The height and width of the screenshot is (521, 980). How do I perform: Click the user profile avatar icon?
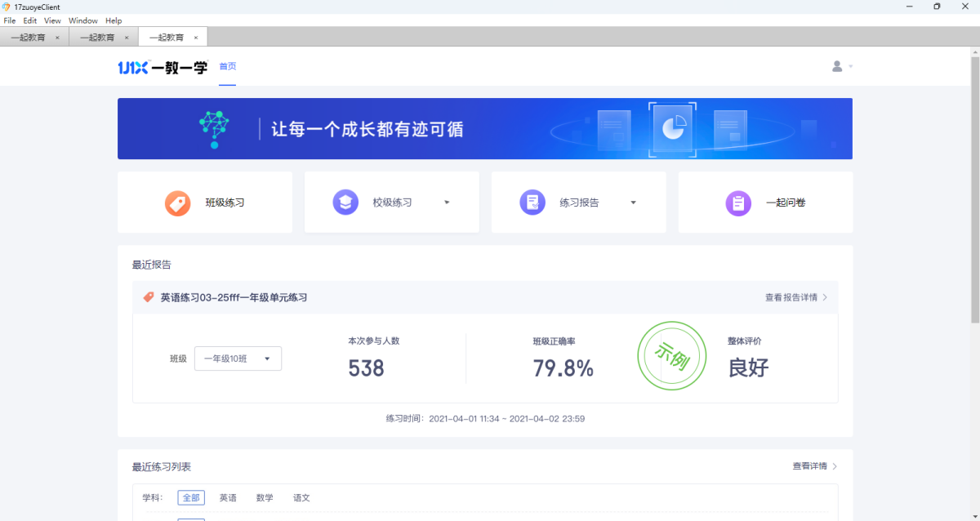(x=837, y=66)
